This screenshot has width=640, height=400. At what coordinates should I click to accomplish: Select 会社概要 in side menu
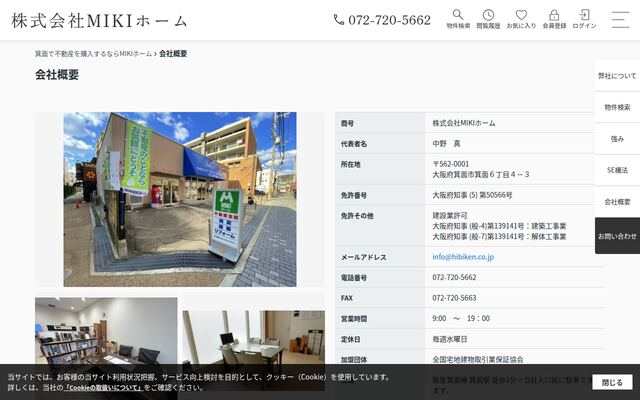pyautogui.click(x=617, y=202)
